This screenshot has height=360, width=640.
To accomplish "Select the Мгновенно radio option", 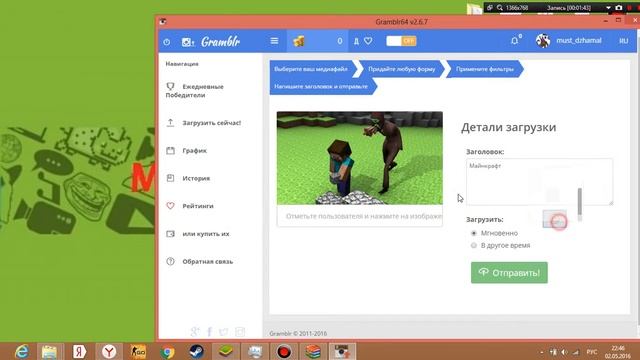I will tap(474, 233).
